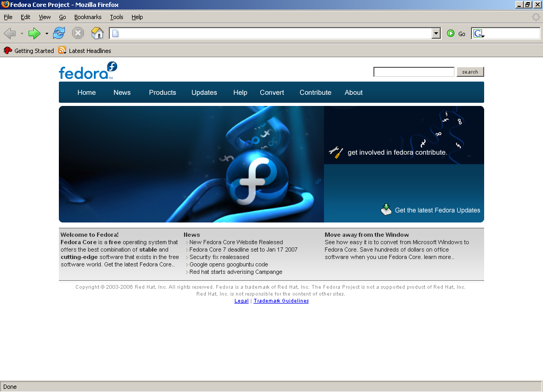Open the Back button history dropdown arrow
Image resolution: width=543 pixels, height=392 pixels.
point(22,33)
